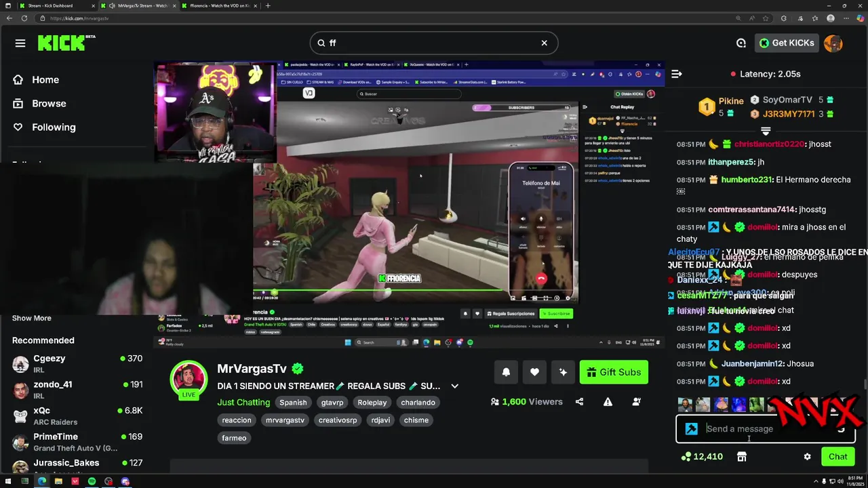Select the creativosrp tag
Image resolution: width=868 pixels, height=488 pixels.
tap(338, 420)
